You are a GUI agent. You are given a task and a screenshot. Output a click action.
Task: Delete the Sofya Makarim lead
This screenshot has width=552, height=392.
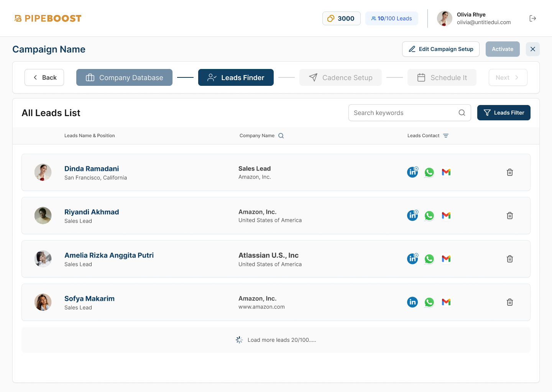point(510,302)
